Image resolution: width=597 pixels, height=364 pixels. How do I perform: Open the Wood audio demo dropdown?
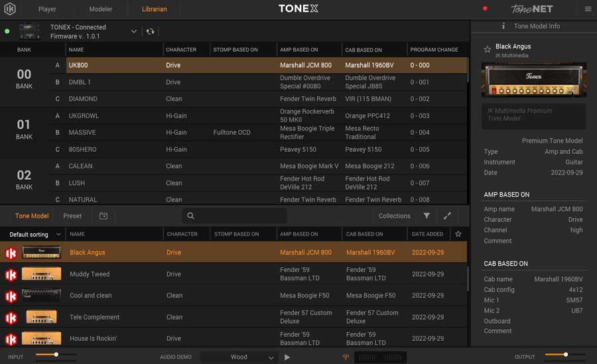(x=239, y=357)
